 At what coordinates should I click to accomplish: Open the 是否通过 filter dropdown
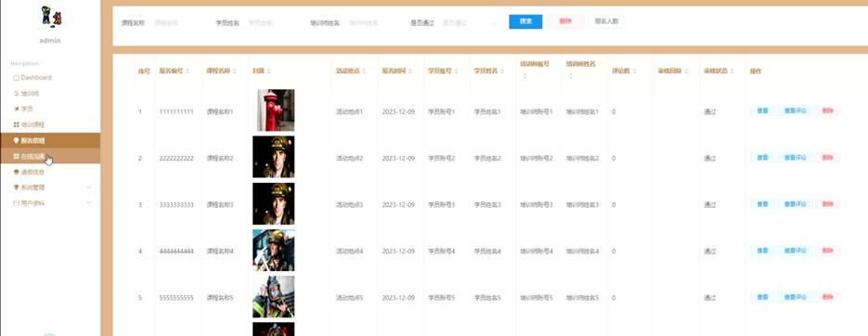point(470,23)
